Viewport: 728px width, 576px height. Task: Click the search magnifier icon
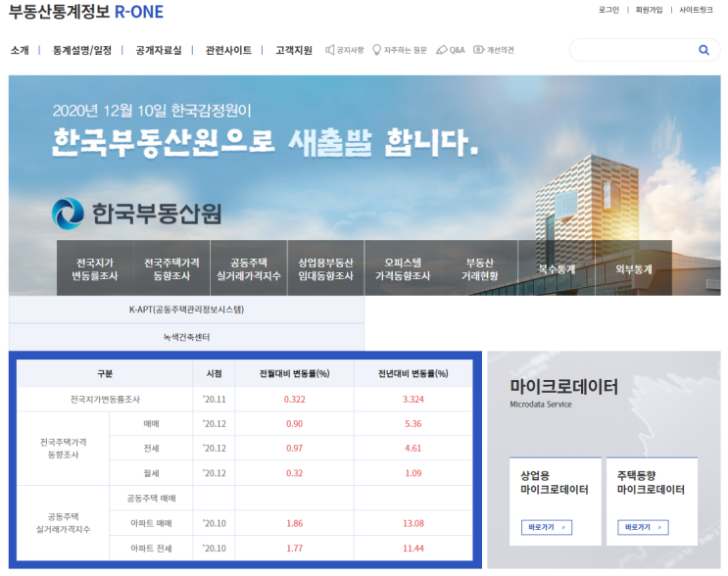pos(704,50)
